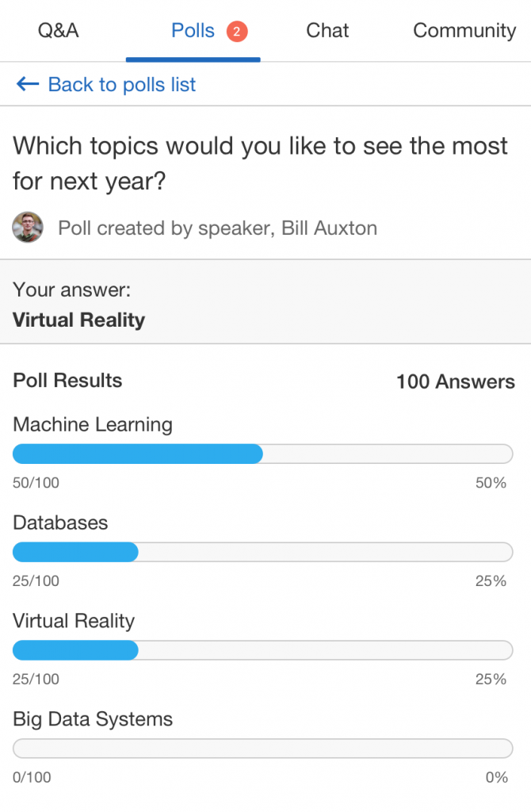
Task: Click your answer Virtual Reality
Action: [x=78, y=320]
